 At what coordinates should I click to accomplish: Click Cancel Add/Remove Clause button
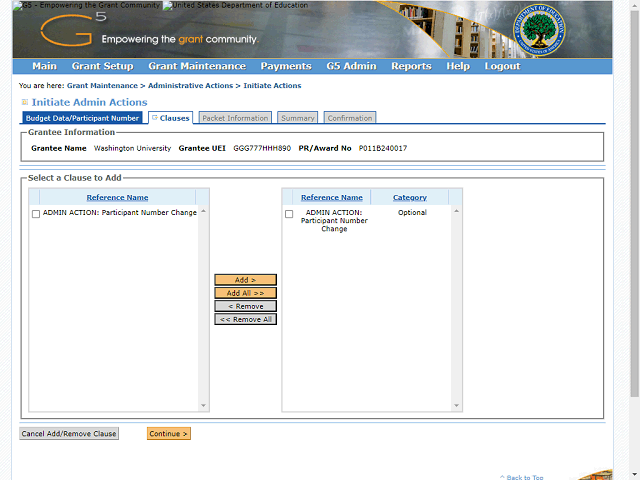tap(69, 433)
